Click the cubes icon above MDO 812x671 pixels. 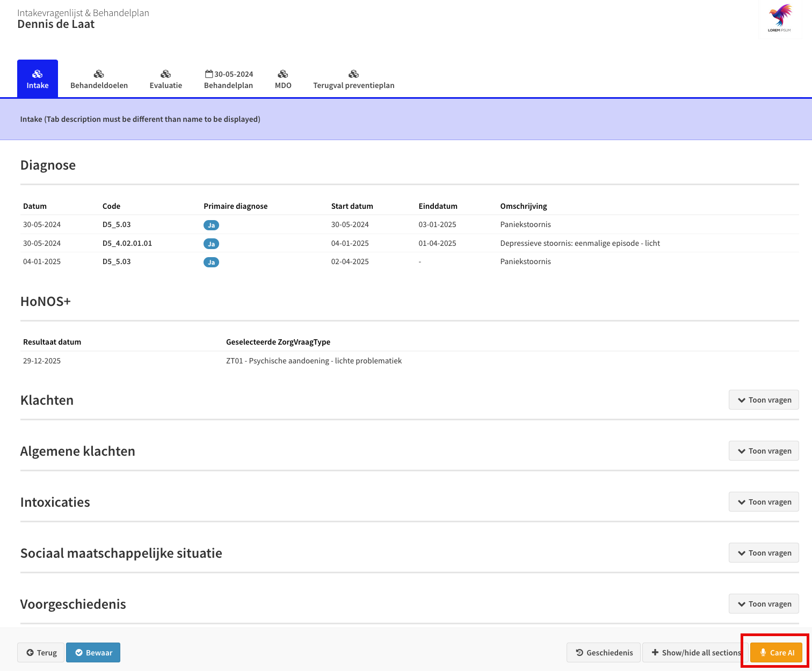(283, 74)
